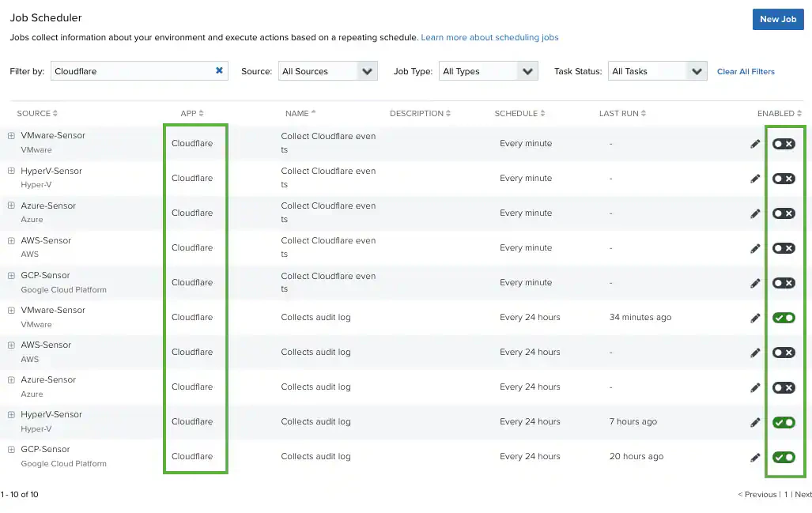Click the New Job button

778,19
